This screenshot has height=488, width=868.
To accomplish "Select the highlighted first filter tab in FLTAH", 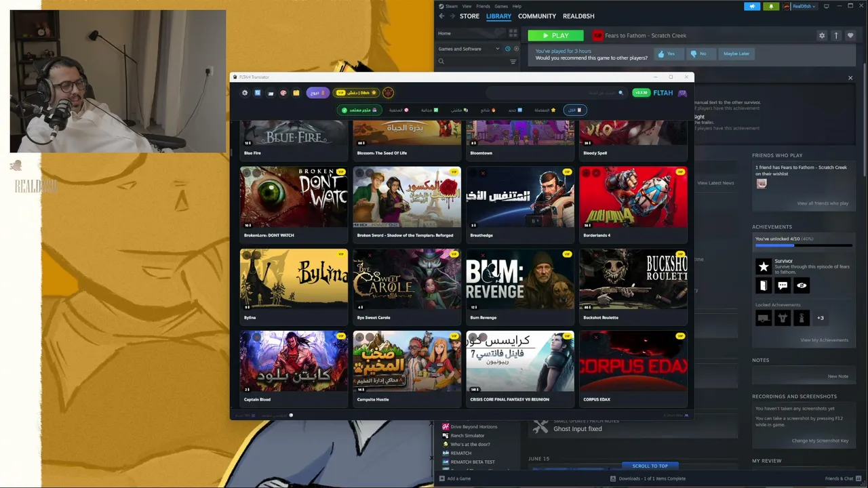I will [575, 110].
